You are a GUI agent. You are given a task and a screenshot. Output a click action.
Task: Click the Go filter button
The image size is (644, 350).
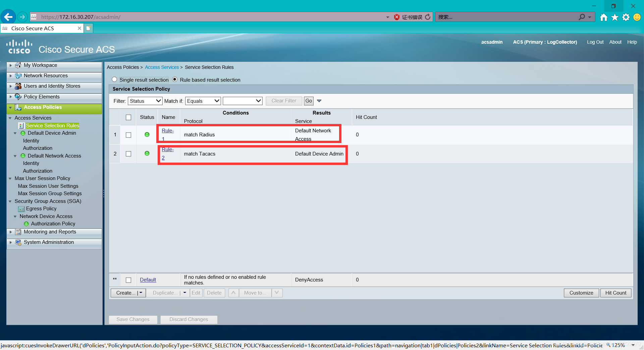click(x=309, y=101)
